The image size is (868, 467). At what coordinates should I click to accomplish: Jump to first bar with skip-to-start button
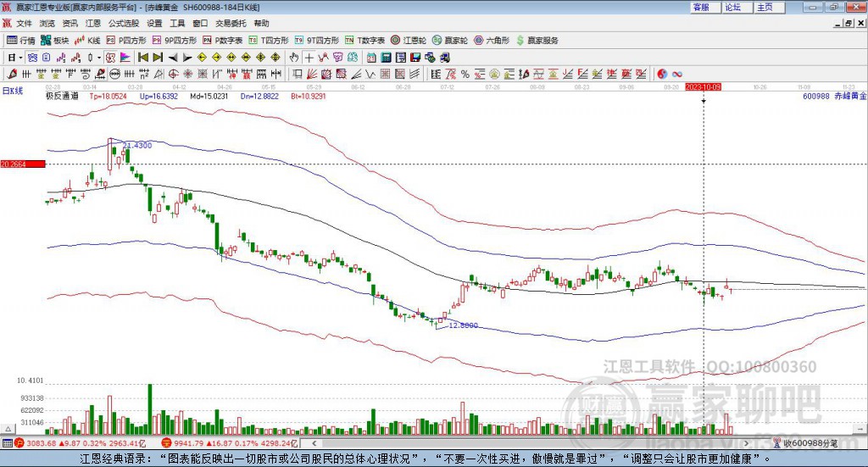(143, 58)
